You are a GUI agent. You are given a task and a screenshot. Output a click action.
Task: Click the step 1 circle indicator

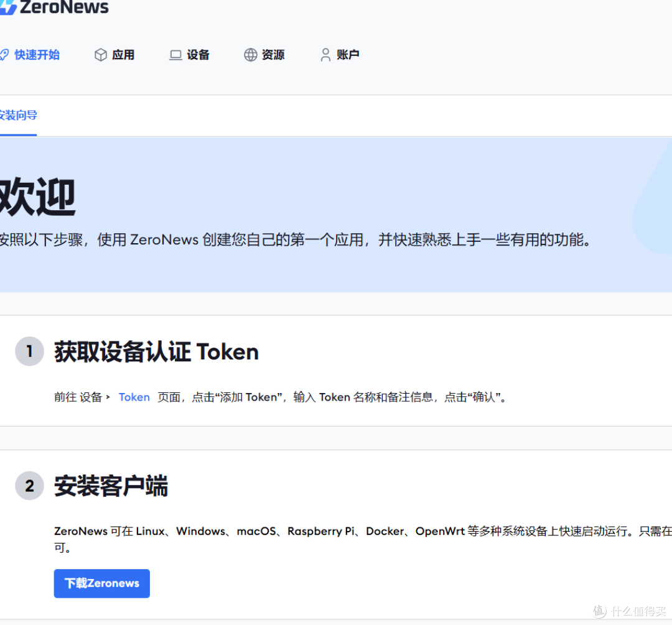[x=29, y=351]
